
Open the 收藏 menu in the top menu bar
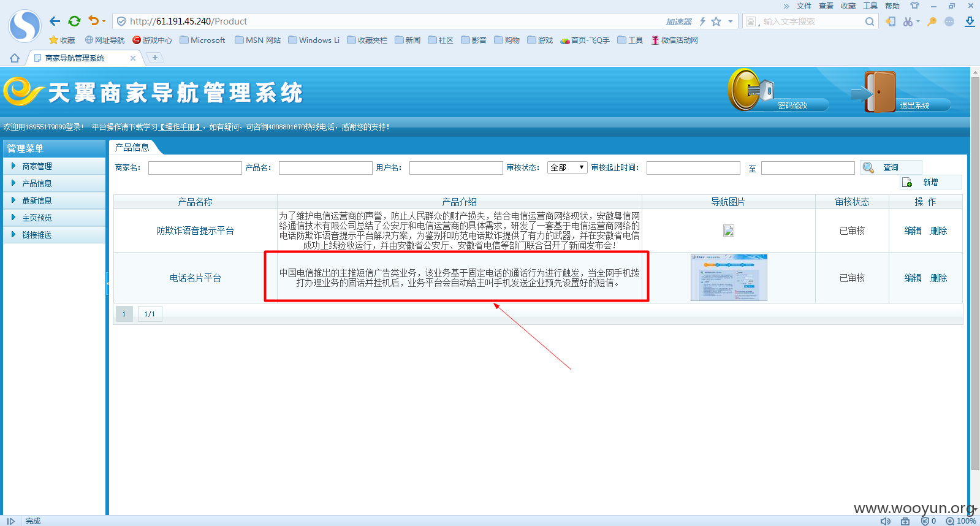coord(848,6)
